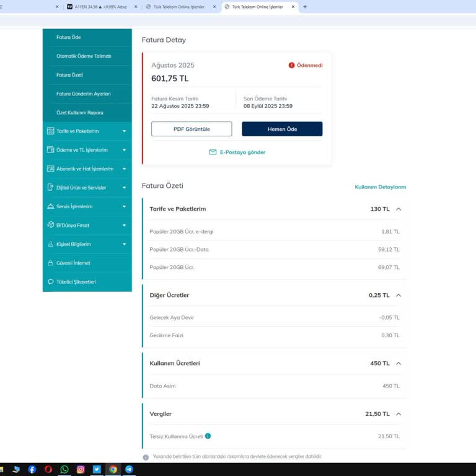Close the A1YEN stock tab
Image resolution: width=476 pixels, height=476 pixels.
coord(136,7)
